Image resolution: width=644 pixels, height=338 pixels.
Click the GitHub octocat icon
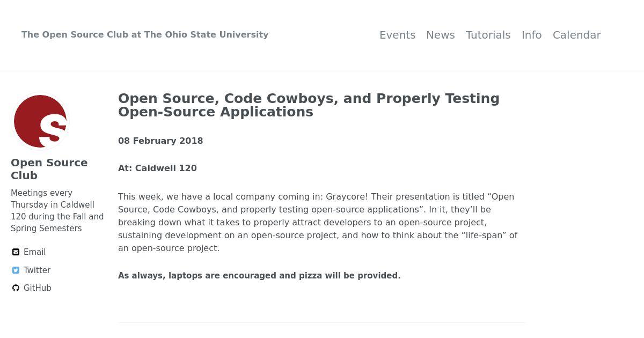pos(16,288)
